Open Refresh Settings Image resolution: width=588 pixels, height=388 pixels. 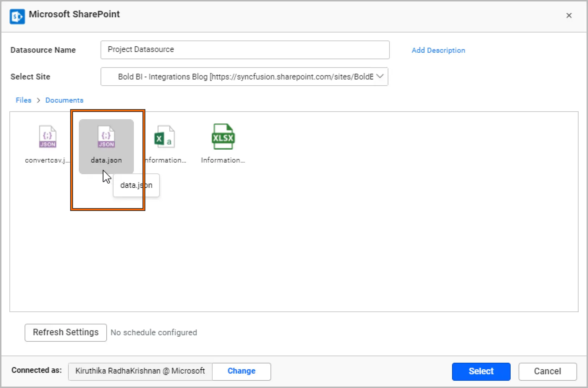[66, 332]
